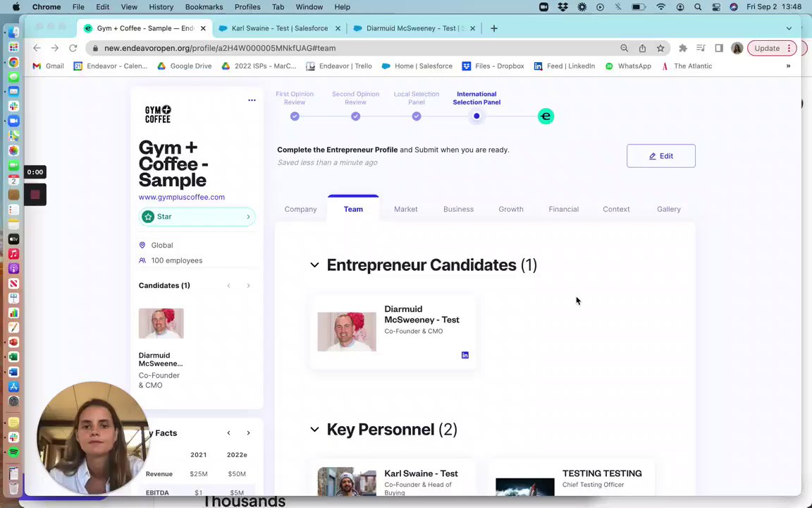This screenshot has height=508, width=812.
Task: Select the Financial tab
Action: click(563, 209)
